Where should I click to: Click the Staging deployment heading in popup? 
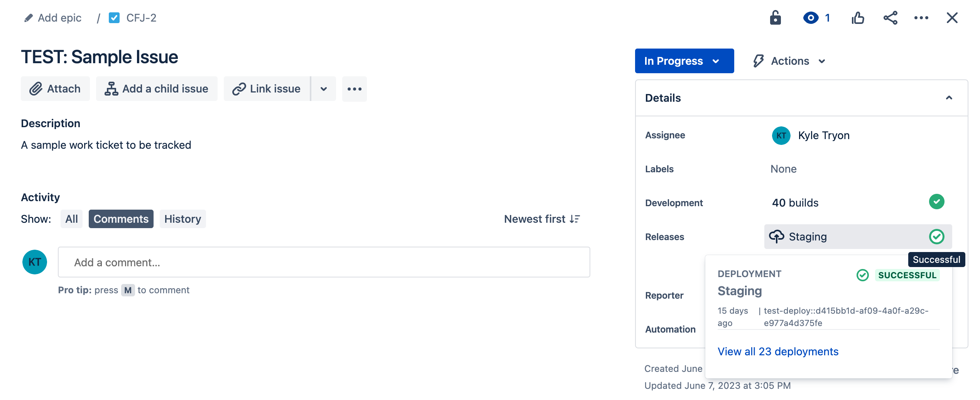(x=740, y=291)
